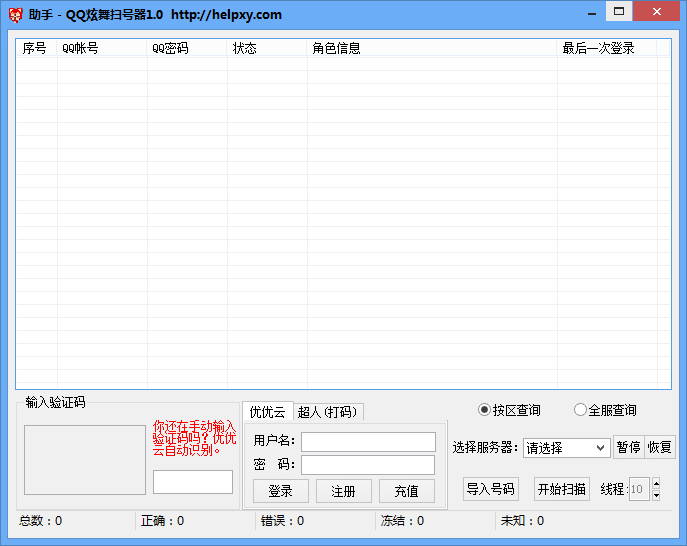Screen dimensions: 687x546
Task: Click the 线程 number field
Action: pyautogui.click(x=639, y=489)
